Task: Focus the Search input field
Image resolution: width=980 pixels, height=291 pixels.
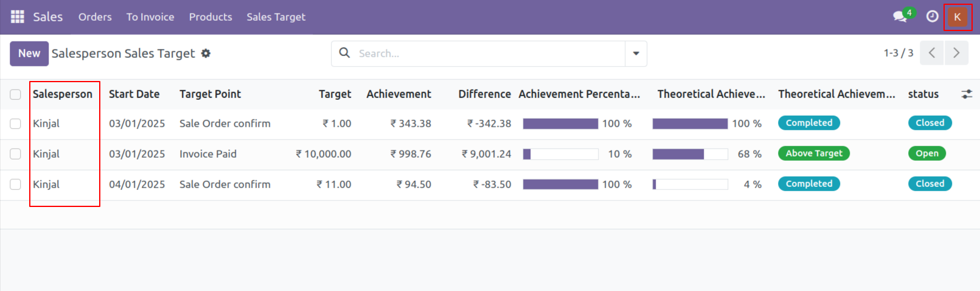Action: pos(487,54)
